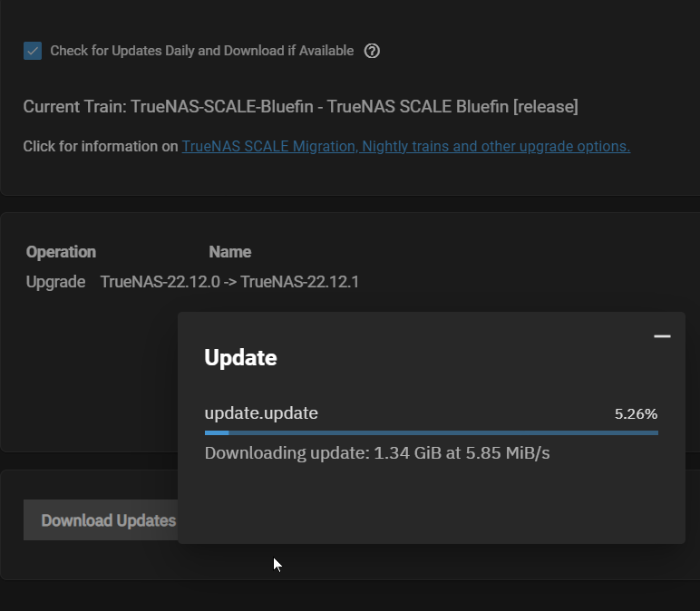The height and width of the screenshot is (611, 700).
Task: Open help tooltip for daily updates
Action: tap(372, 51)
